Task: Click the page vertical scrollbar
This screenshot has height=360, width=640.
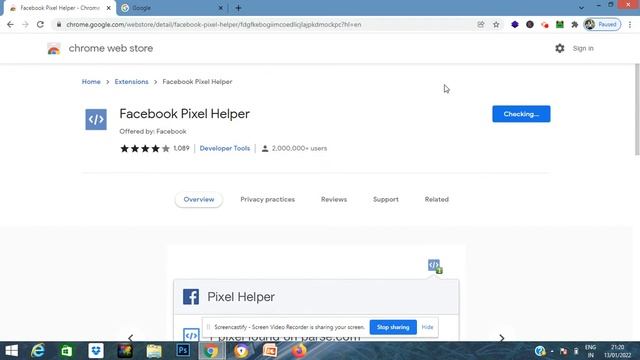Action: [x=637, y=109]
